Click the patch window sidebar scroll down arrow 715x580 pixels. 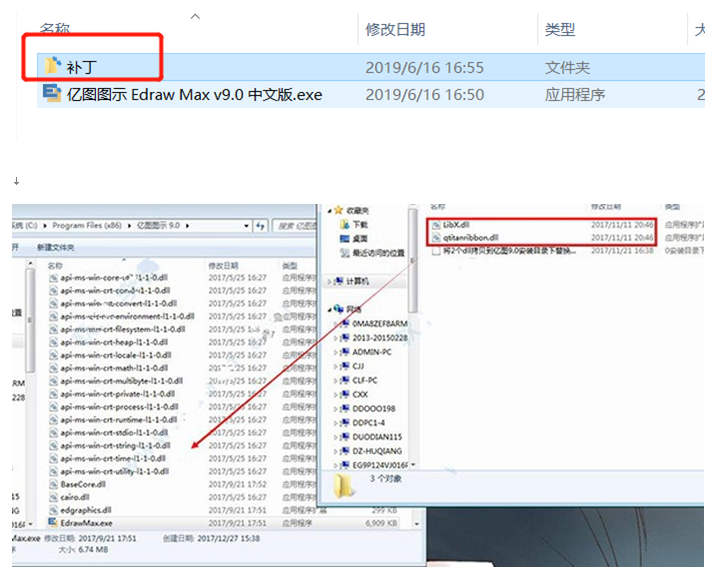(x=413, y=465)
